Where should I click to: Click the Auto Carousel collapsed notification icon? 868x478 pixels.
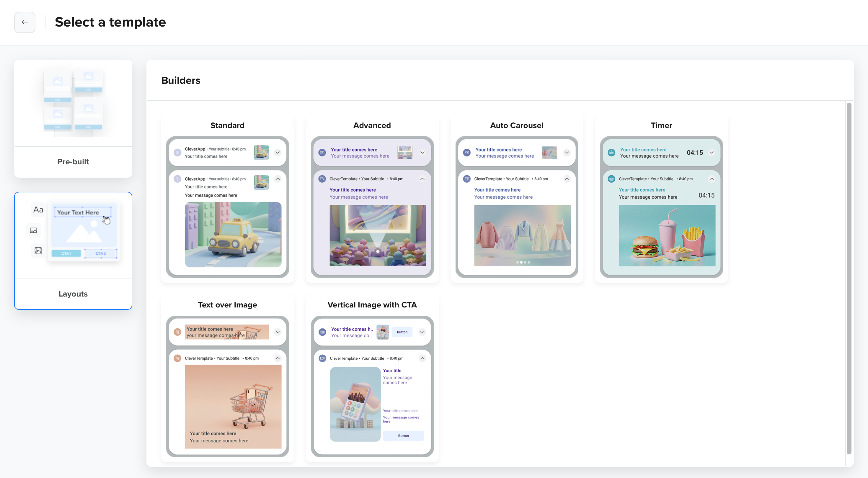click(467, 153)
